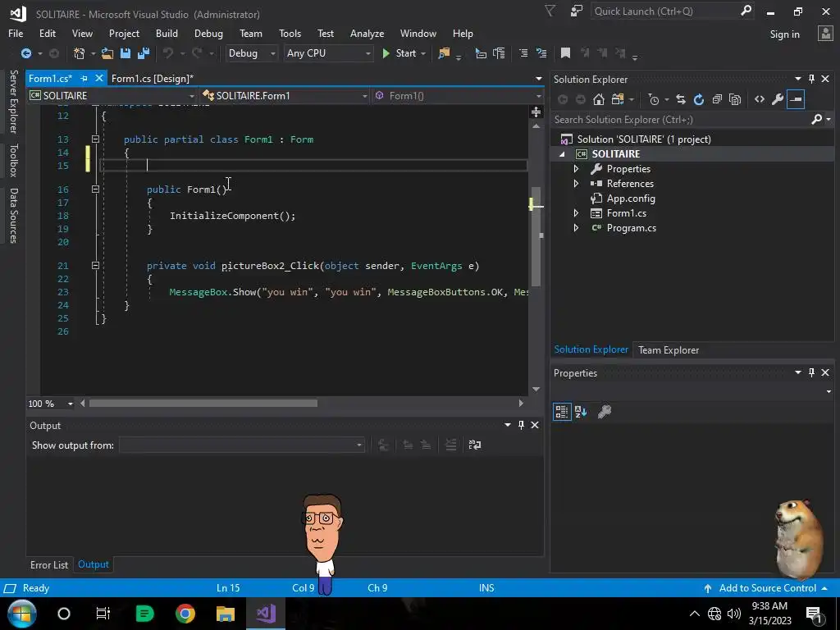Click Add to Source Control in status bar

[x=767, y=588]
